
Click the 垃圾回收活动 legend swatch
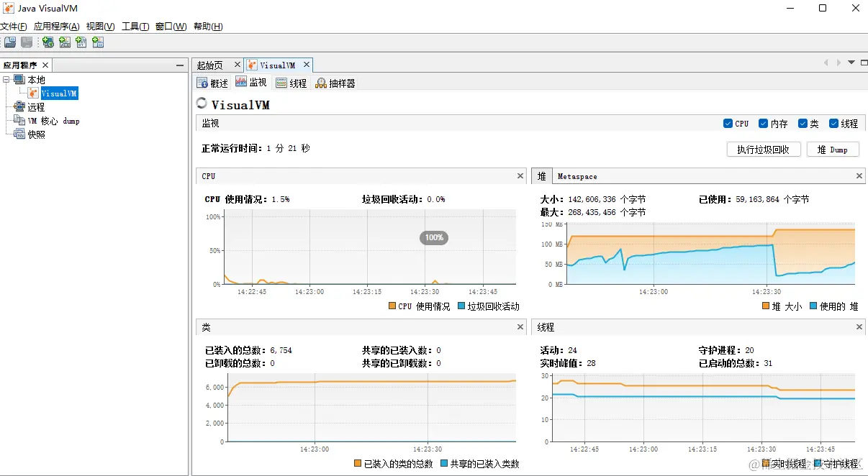[x=461, y=306]
